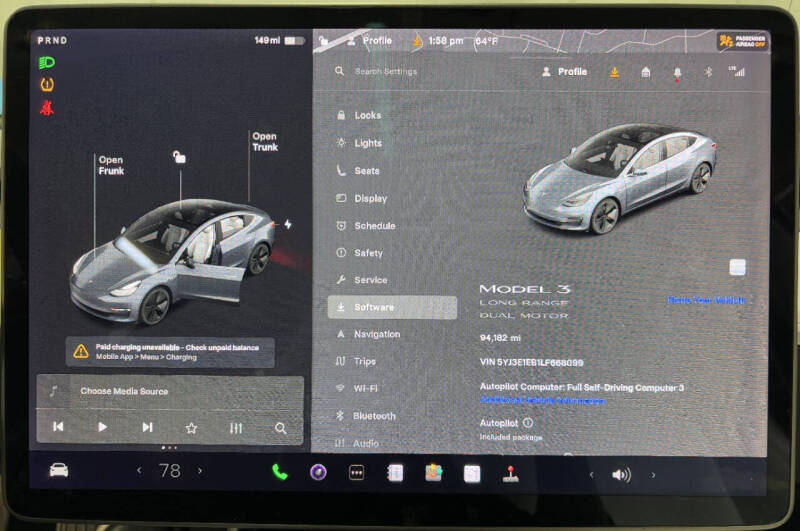Viewport: 800px width, 531px height.
Task: Tap the Bluetooth icon in settings header
Action: pos(708,72)
